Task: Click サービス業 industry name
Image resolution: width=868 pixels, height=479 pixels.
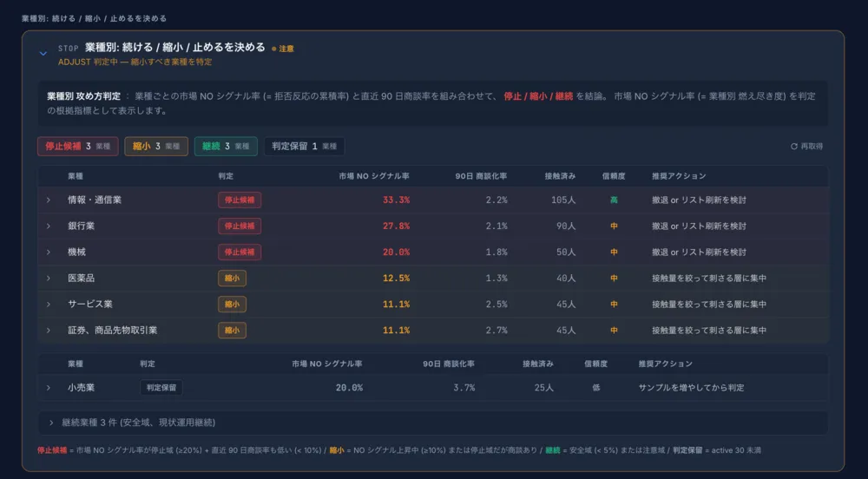Action: coord(89,305)
